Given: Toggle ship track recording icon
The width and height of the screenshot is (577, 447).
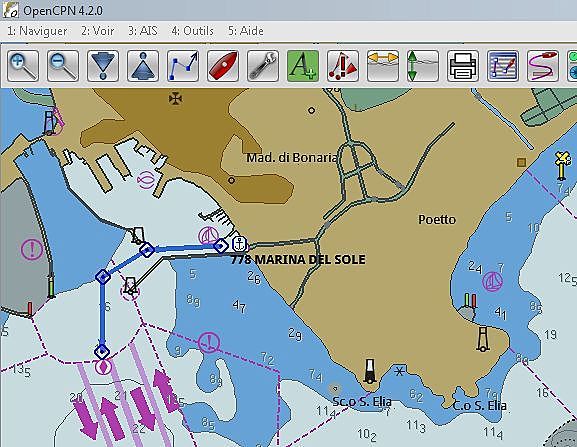Looking at the screenshot, I should [543, 66].
